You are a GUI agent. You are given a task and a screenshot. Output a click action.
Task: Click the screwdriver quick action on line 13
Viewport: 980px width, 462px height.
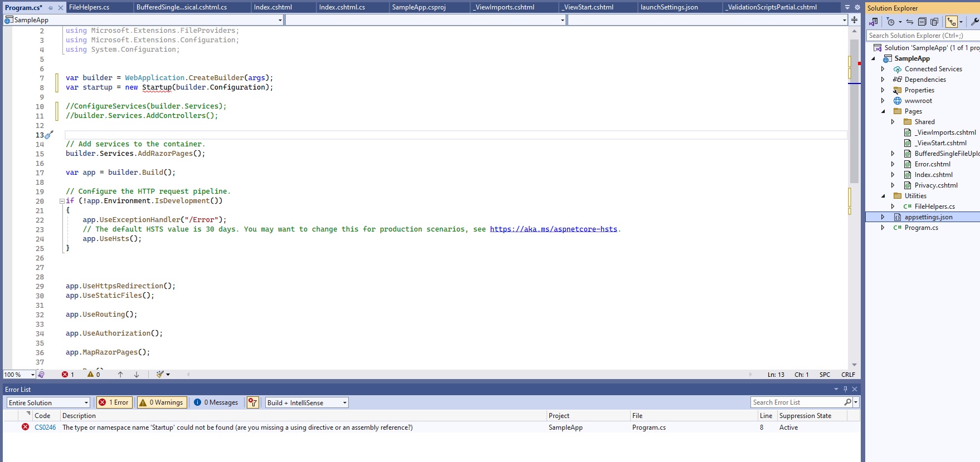coord(49,135)
